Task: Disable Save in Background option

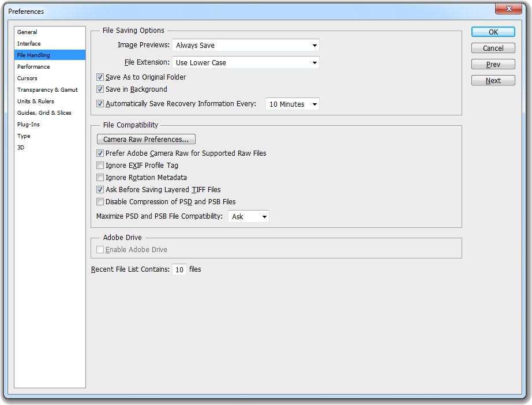Action: click(100, 89)
